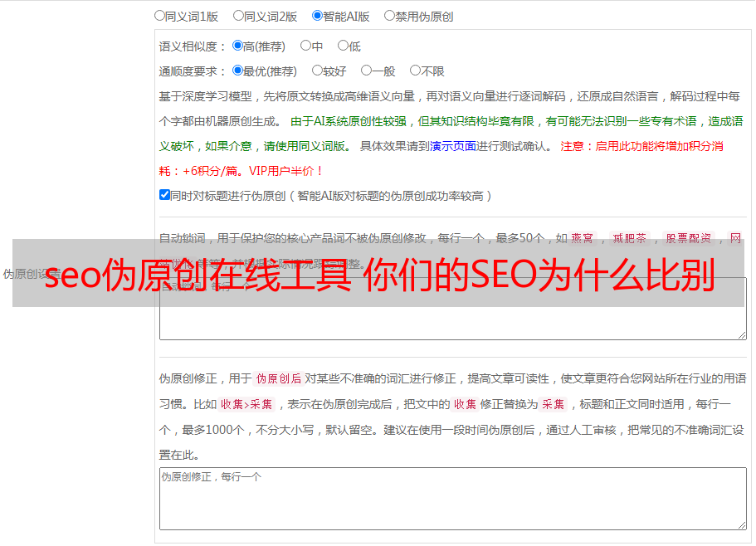756x546 pixels.
Task: Set 语义相似度 to 中
Action: 306,46
